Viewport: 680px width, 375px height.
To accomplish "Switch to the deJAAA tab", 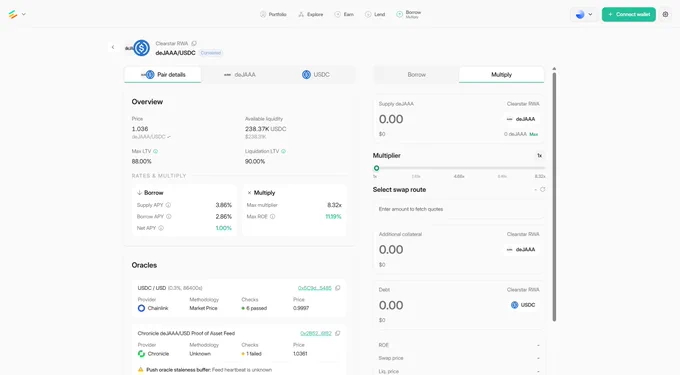I will (x=239, y=75).
